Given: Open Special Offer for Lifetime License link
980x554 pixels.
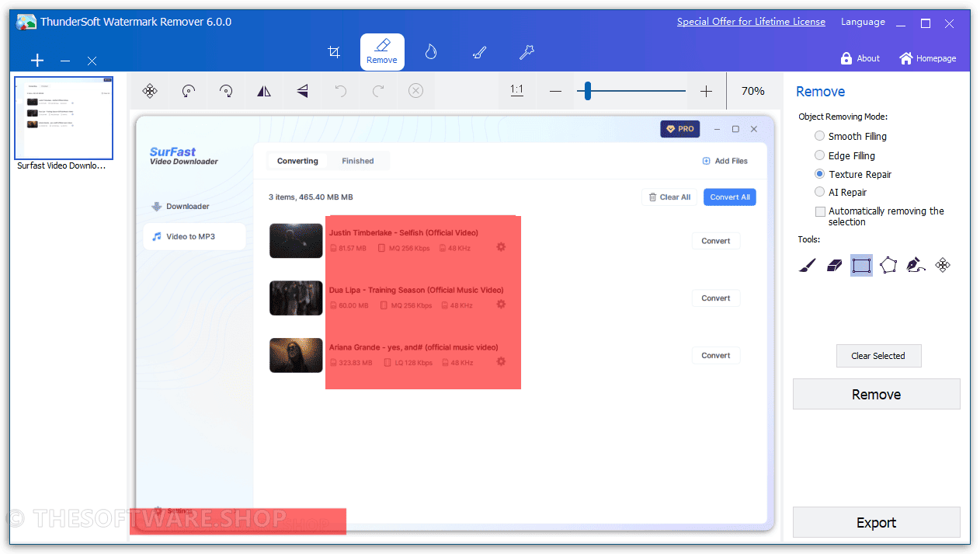Looking at the screenshot, I should tap(751, 22).
